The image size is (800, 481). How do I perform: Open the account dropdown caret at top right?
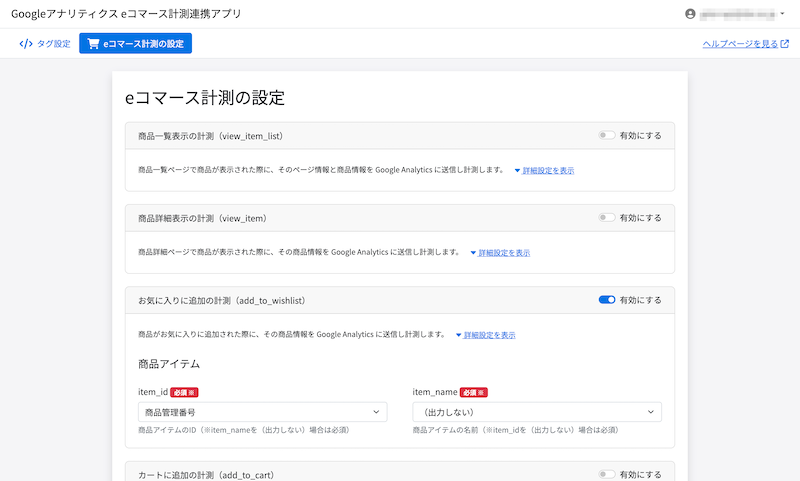coord(782,14)
